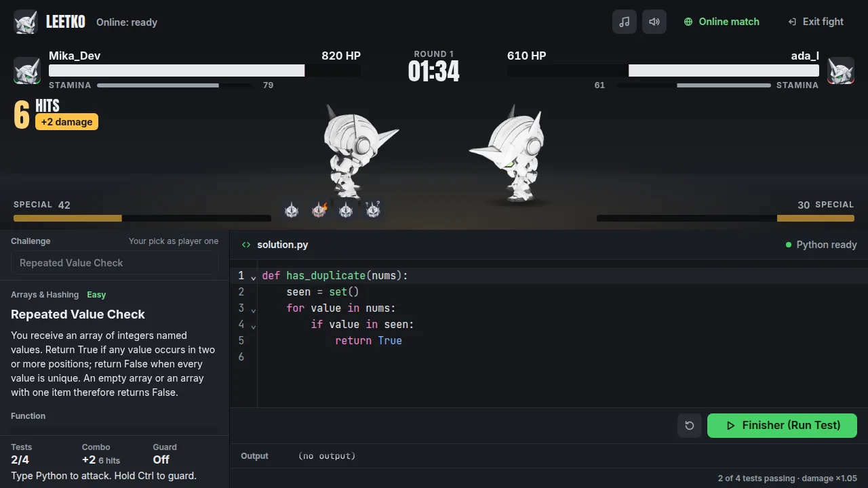
Task: Click the code brackets icon beside solution.py
Action: [246, 245]
